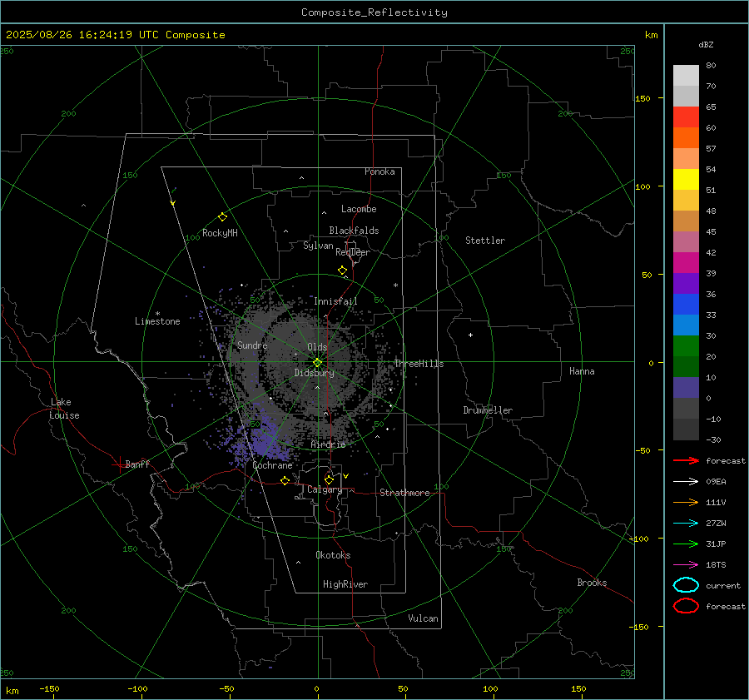Screen dimensions: 749x700
Task: Click the ThreeHills label
Action: point(419,364)
